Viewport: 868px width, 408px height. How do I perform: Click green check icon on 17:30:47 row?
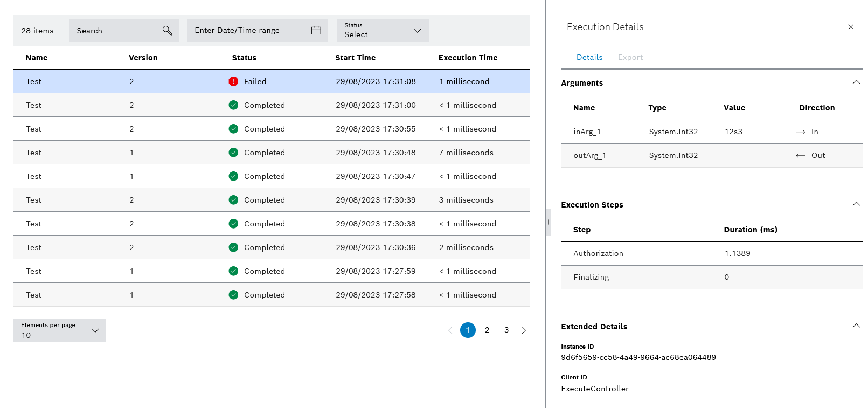[233, 176]
